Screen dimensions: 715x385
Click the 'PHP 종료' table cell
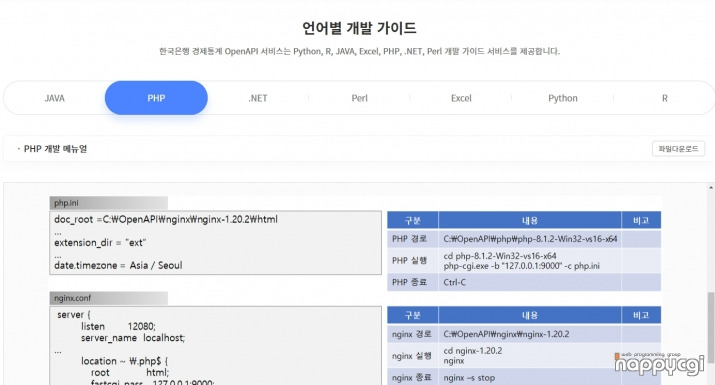413,282
